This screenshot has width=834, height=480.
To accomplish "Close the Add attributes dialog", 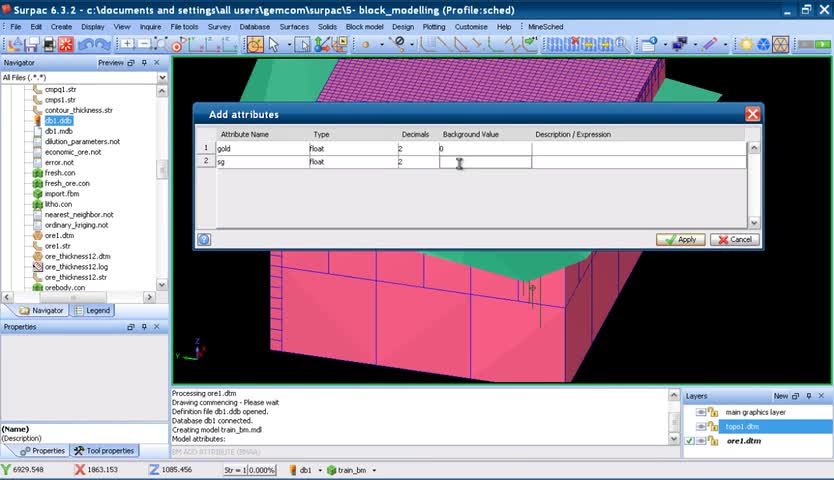I will 752,114.
